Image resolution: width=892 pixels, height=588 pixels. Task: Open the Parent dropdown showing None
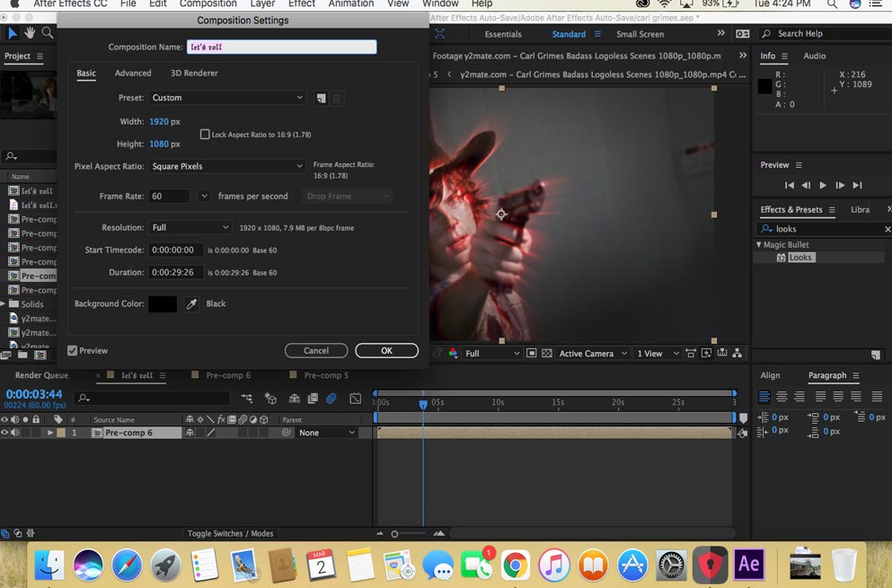pyautogui.click(x=327, y=433)
